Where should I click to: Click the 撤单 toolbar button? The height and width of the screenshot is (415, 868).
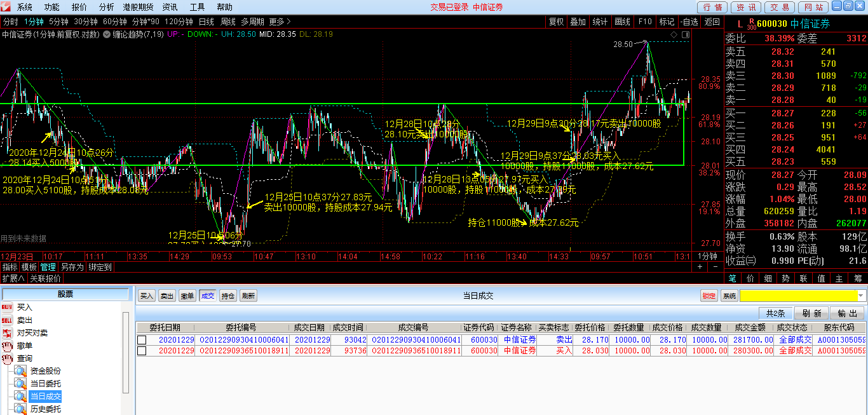coord(187,296)
